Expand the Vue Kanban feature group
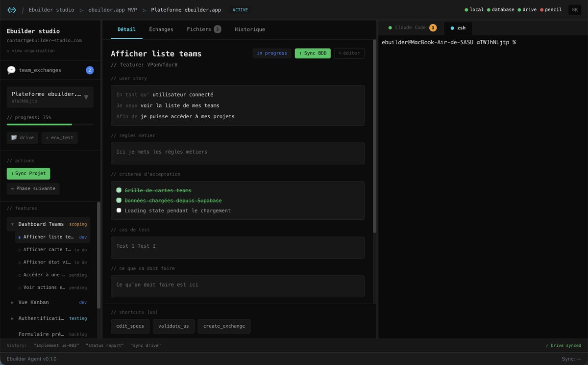This screenshot has width=588, height=365. coord(12,303)
